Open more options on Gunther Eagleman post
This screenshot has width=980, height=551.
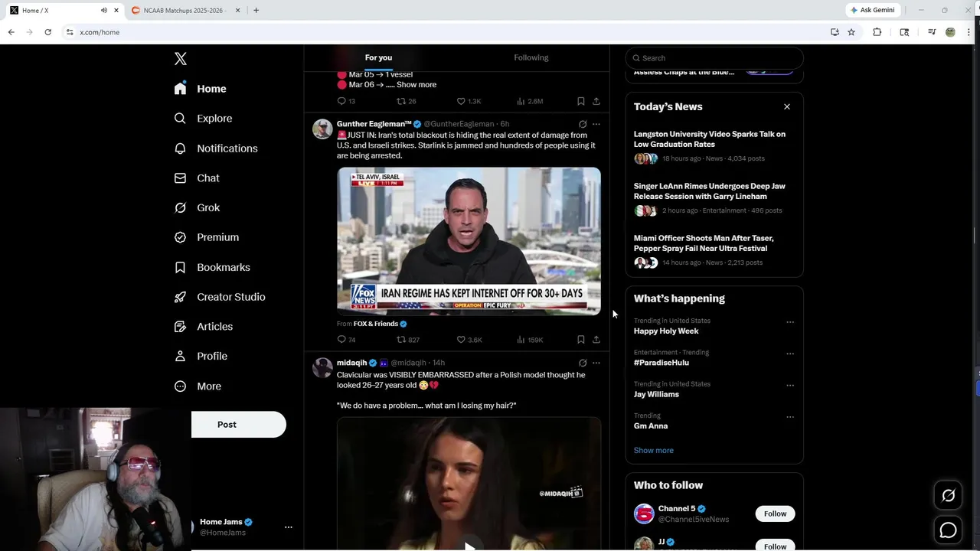pyautogui.click(x=596, y=124)
